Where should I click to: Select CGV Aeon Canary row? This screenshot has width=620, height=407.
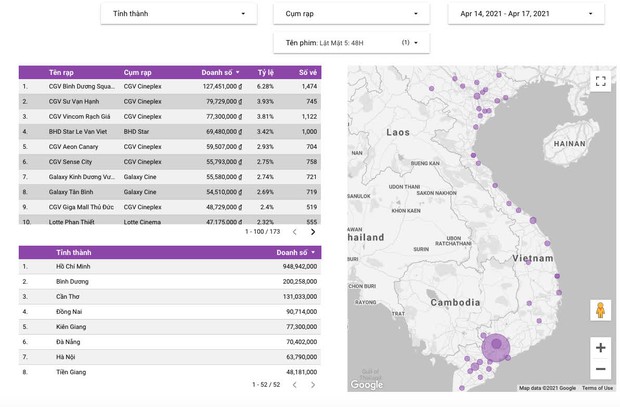pyautogui.click(x=170, y=146)
